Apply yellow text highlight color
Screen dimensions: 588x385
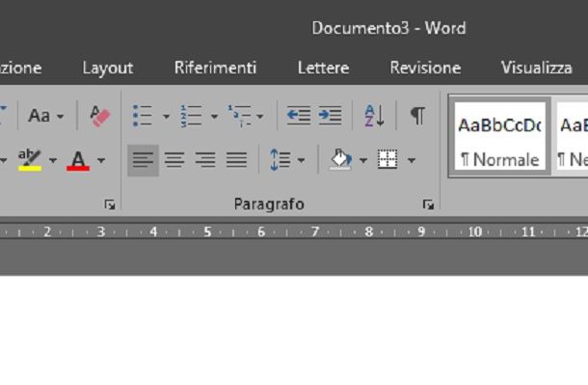pyautogui.click(x=30, y=160)
